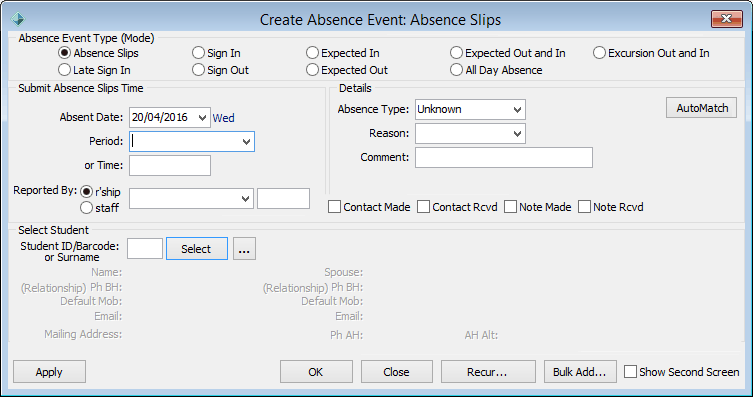
Task: Click the small field beside Reported By dropdown
Action: (x=283, y=199)
